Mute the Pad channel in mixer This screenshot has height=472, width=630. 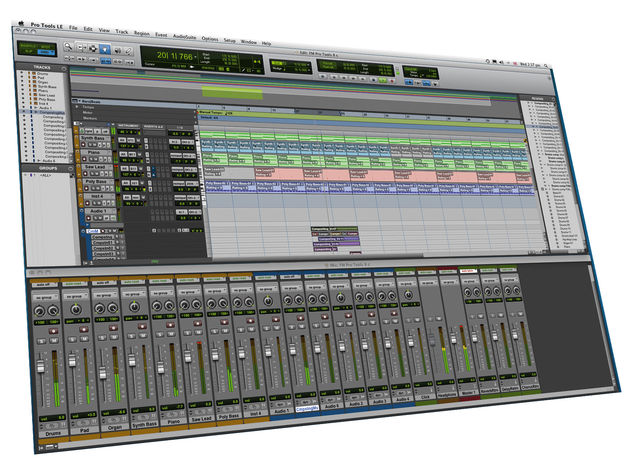(x=84, y=339)
